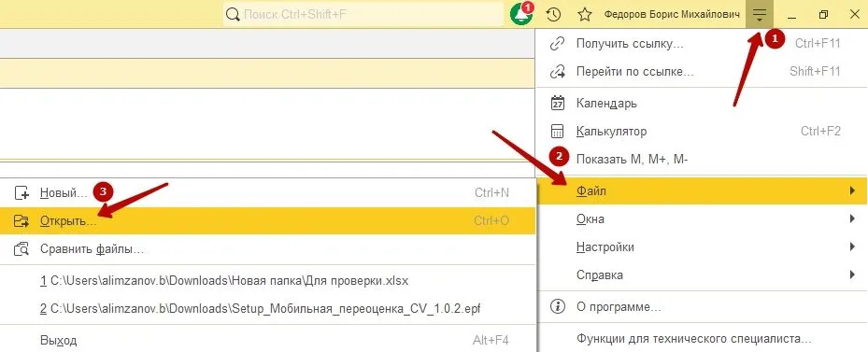
Task: Choose Новый in the File submenu
Action: pos(268,192)
